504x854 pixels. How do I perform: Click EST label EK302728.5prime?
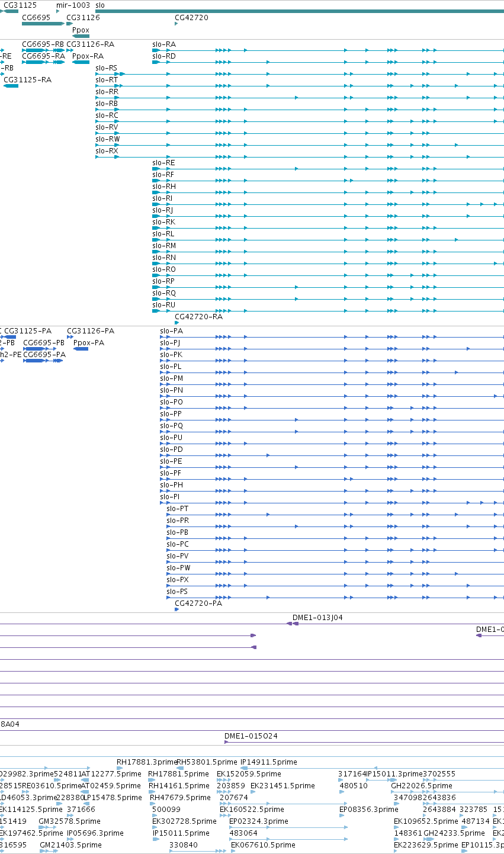pyautogui.click(x=184, y=821)
